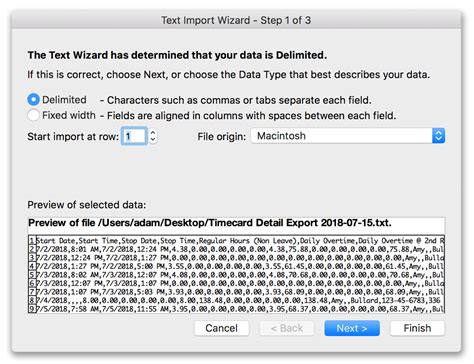Cancel the Text Import Wizard
Image resolution: width=474 pixels, height=364 pixels.
pos(221,328)
